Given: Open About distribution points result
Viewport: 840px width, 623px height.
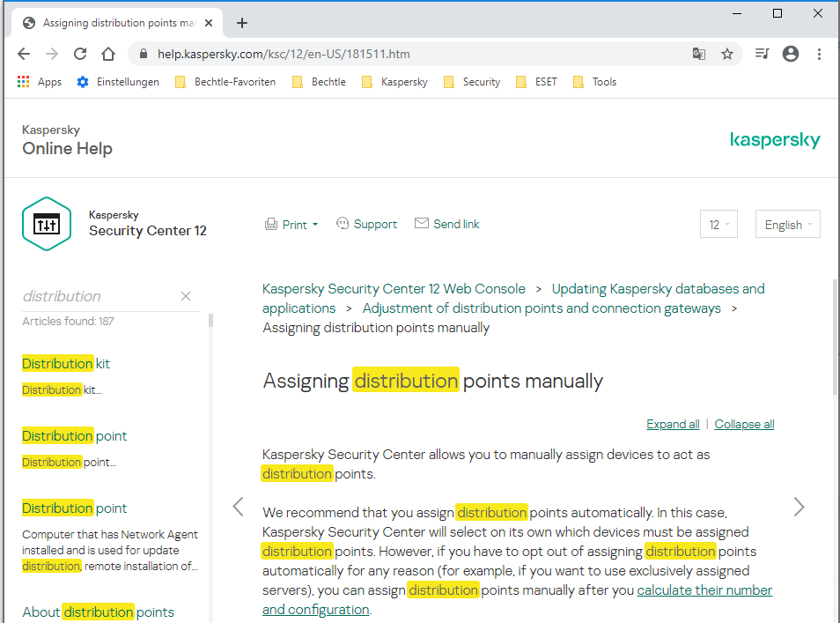Looking at the screenshot, I should pos(98,612).
